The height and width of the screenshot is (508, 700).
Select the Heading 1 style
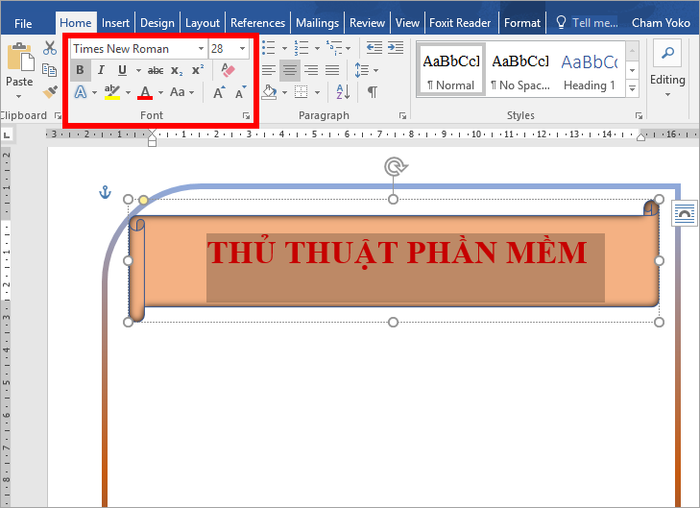click(x=589, y=70)
